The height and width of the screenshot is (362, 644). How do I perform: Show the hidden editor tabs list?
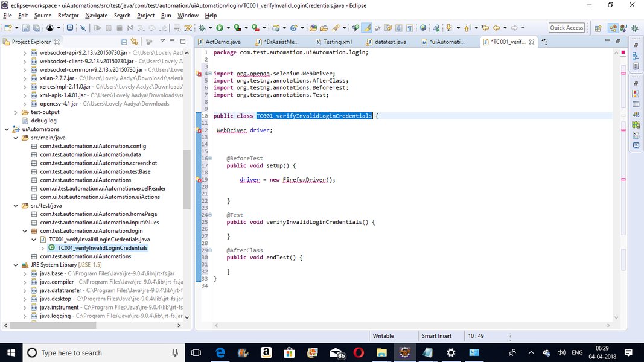(544, 42)
